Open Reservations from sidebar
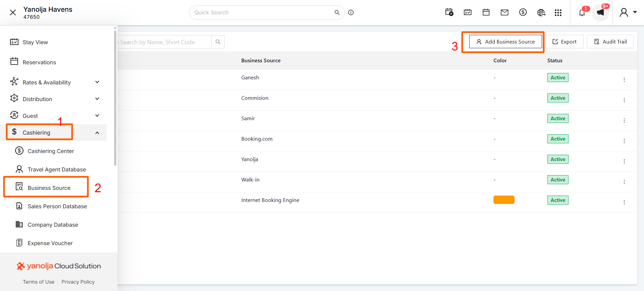This screenshot has height=291, width=644. [x=39, y=62]
